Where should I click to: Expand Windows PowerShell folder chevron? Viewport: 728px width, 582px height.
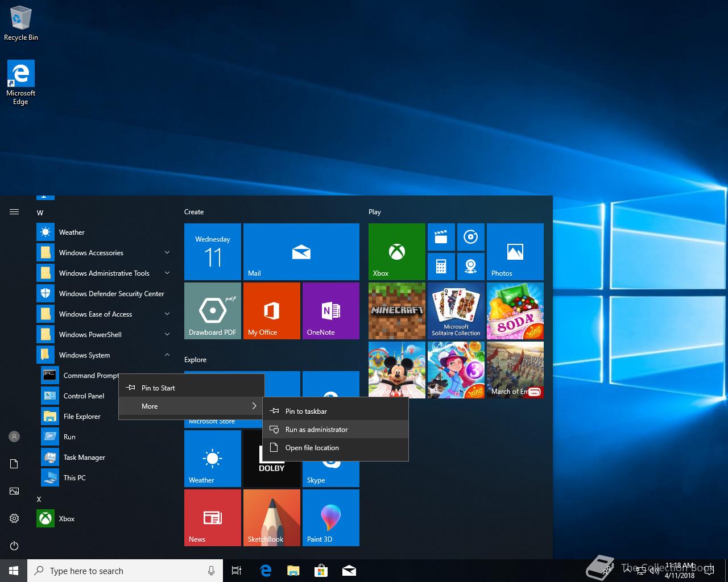click(x=167, y=334)
